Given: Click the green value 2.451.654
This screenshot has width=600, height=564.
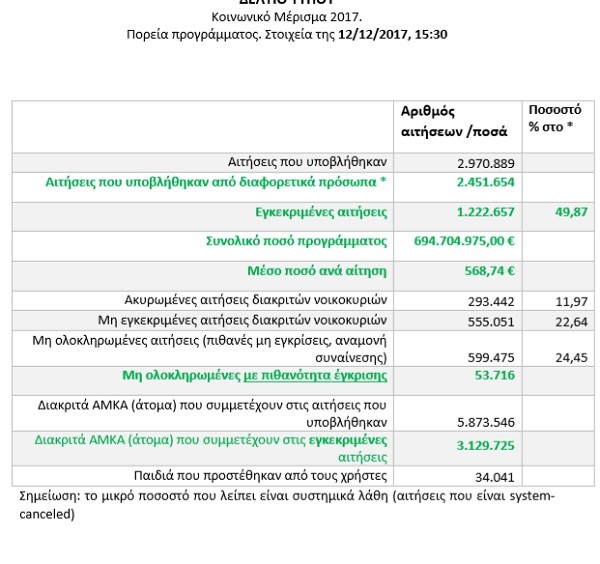Looking at the screenshot, I should tap(484, 182).
